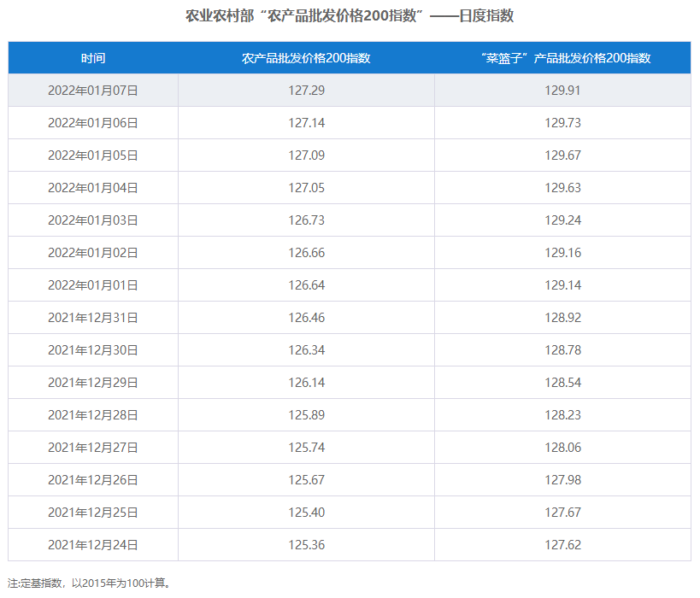Select the date cell 2022年01月03日

click(x=93, y=220)
